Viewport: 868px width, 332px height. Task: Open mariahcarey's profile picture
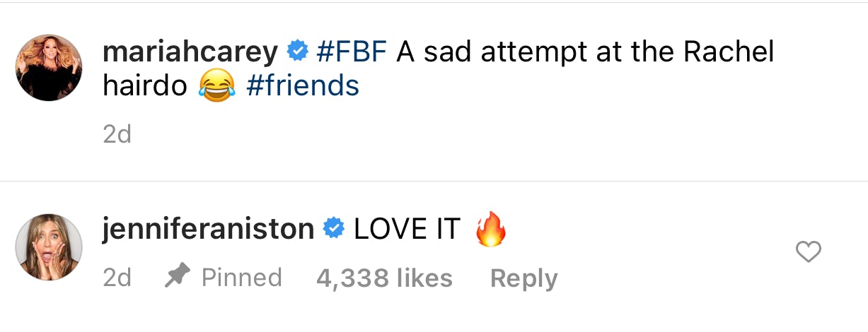49,68
